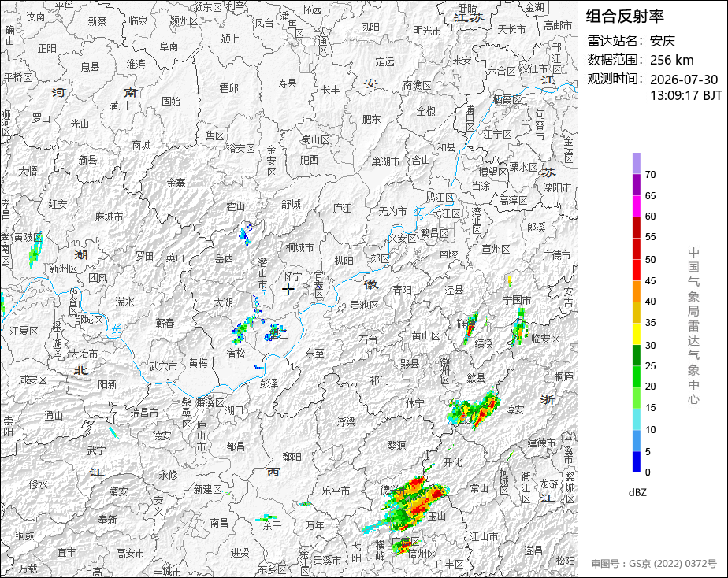Click the 麻城市 map label

point(109,217)
